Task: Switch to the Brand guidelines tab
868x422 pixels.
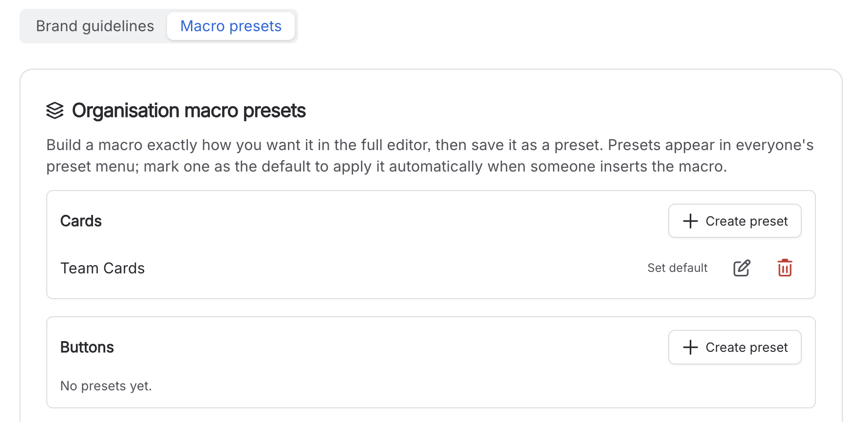Action: click(x=95, y=26)
